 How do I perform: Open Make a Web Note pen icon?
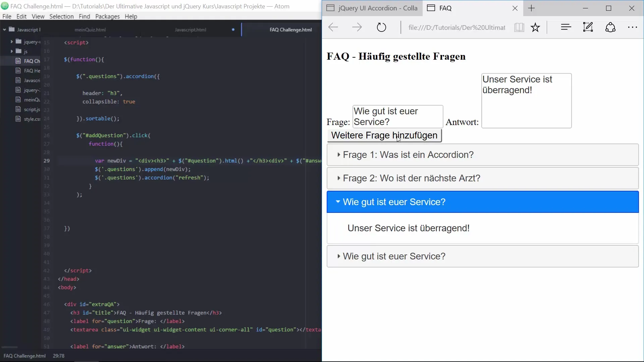click(x=588, y=27)
